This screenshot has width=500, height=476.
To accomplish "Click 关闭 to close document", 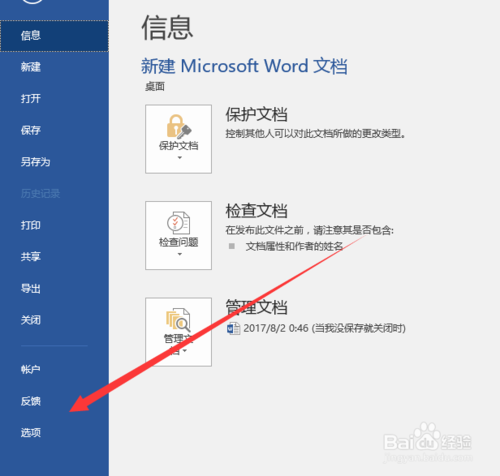I will (x=54, y=320).
